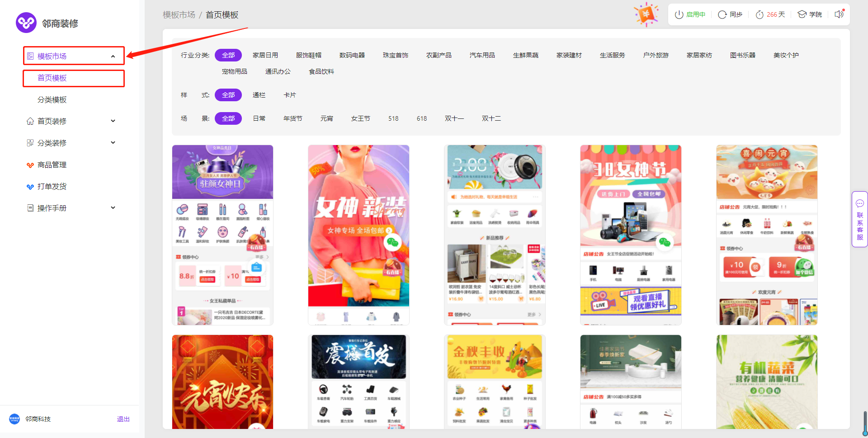The image size is (868, 438).
Task: Click the speaker announcement icon
Action: coord(839,14)
